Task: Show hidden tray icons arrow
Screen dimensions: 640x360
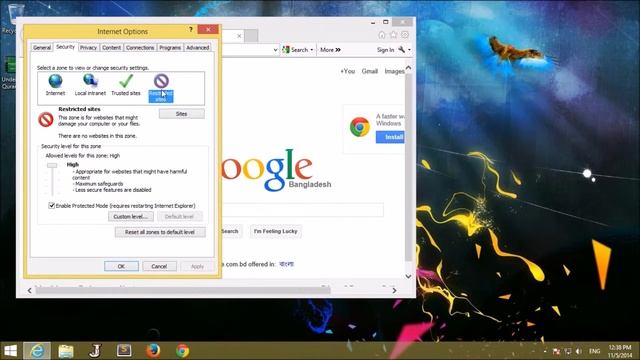Action: pyautogui.click(x=545, y=351)
